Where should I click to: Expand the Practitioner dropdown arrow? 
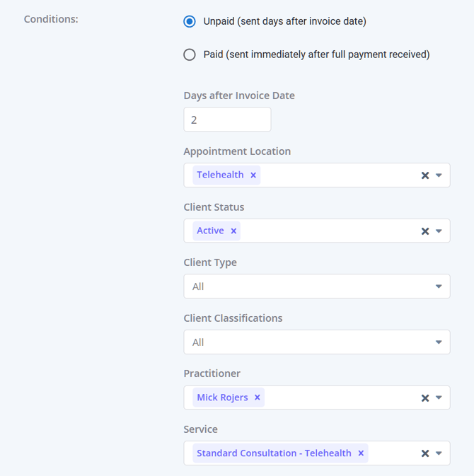click(439, 398)
